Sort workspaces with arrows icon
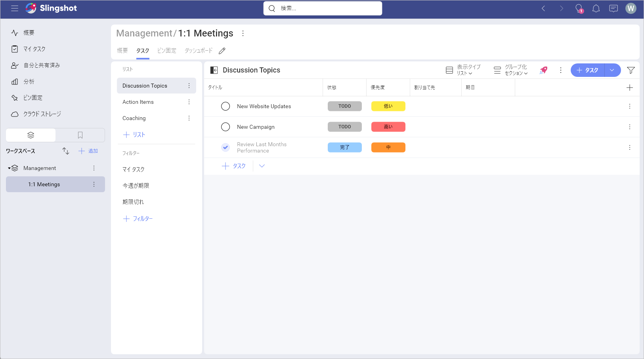Screen dimensions: 644x359 coord(66,151)
